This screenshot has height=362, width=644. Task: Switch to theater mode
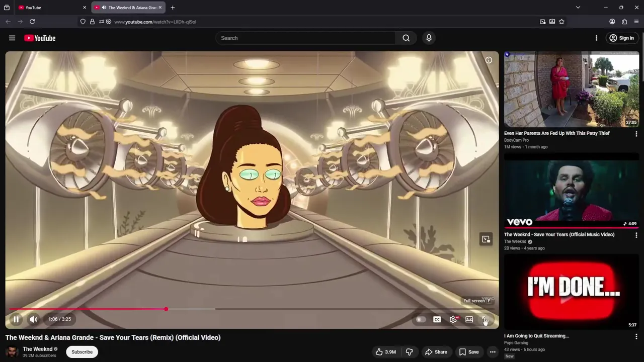(x=469, y=319)
